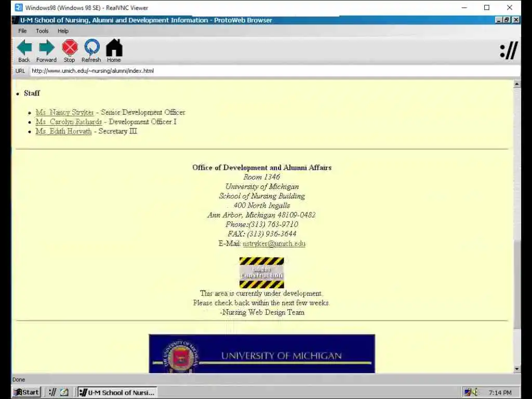Open the Tools menu
Viewport: 532px width, 399px height.
click(x=42, y=31)
